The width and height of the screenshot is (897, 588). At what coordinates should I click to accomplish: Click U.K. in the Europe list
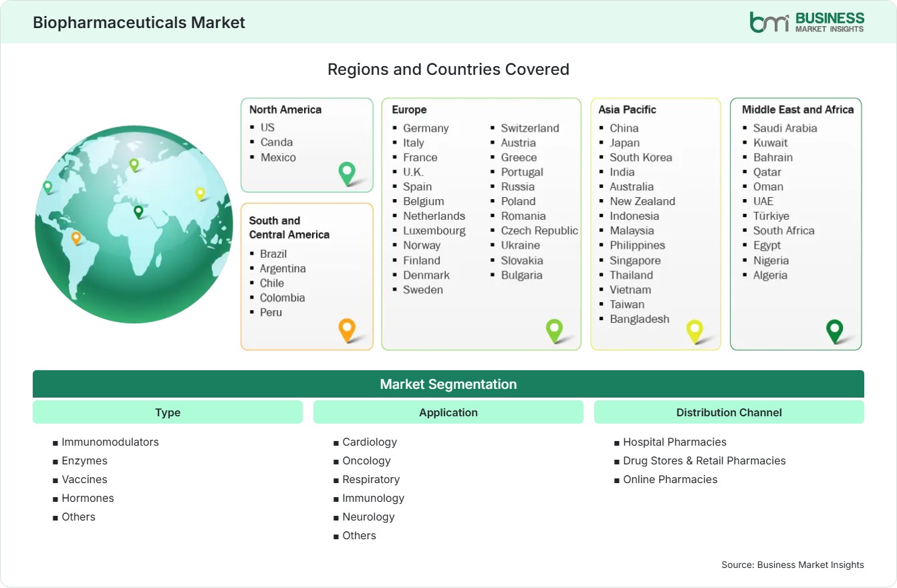point(413,172)
